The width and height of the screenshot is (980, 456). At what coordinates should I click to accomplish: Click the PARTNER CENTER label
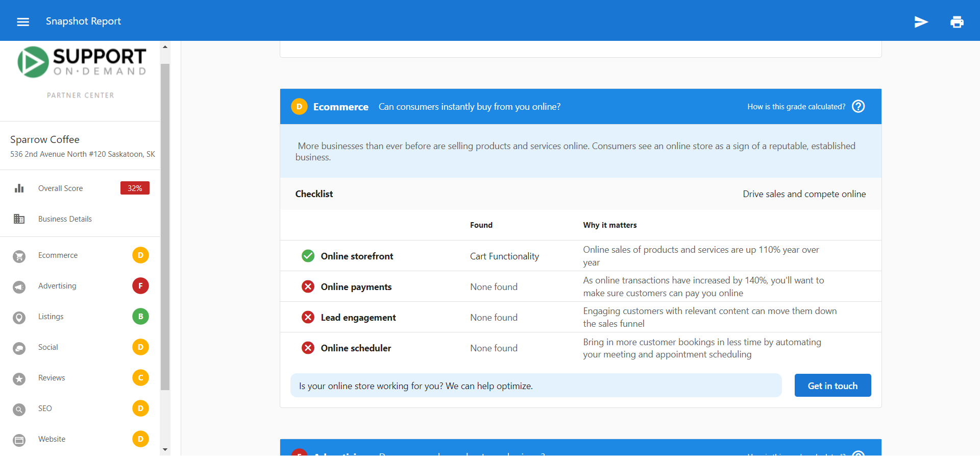click(81, 95)
